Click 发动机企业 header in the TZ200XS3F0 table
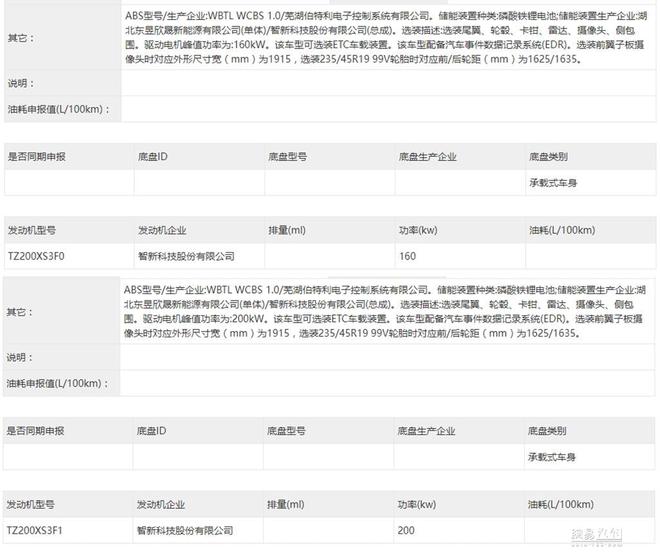This screenshot has width=660, height=560. [162, 230]
